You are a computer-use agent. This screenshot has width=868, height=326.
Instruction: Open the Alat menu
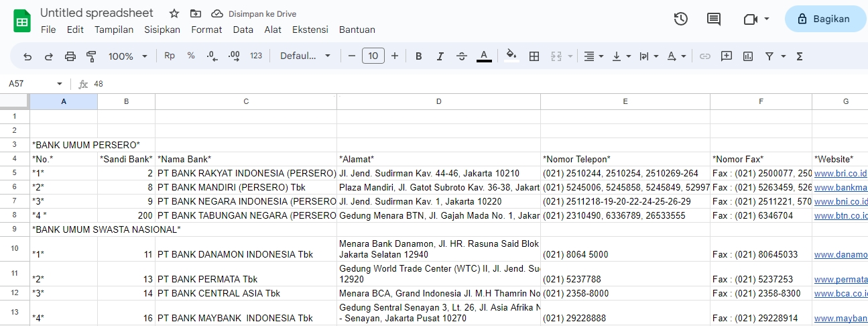(x=273, y=30)
